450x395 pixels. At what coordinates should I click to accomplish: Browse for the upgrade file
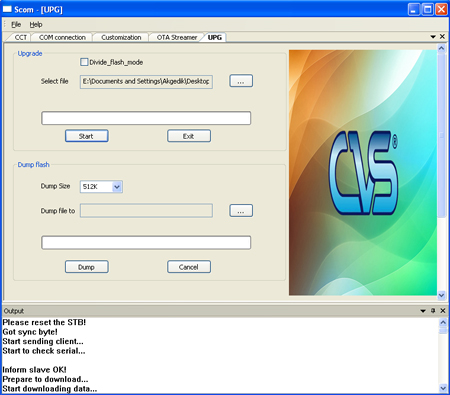pyautogui.click(x=241, y=81)
